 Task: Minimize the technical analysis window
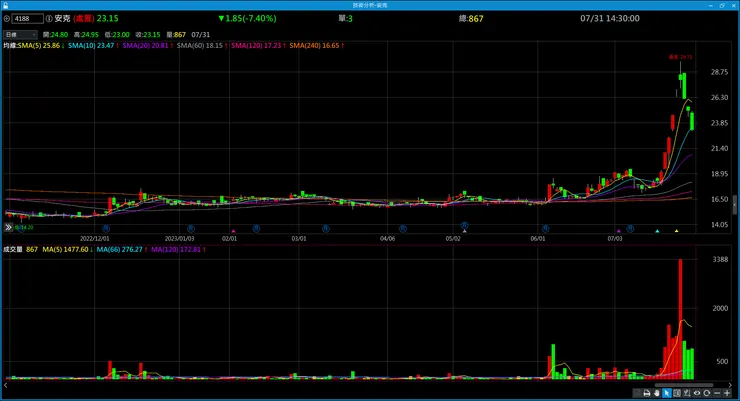[x=711, y=5]
